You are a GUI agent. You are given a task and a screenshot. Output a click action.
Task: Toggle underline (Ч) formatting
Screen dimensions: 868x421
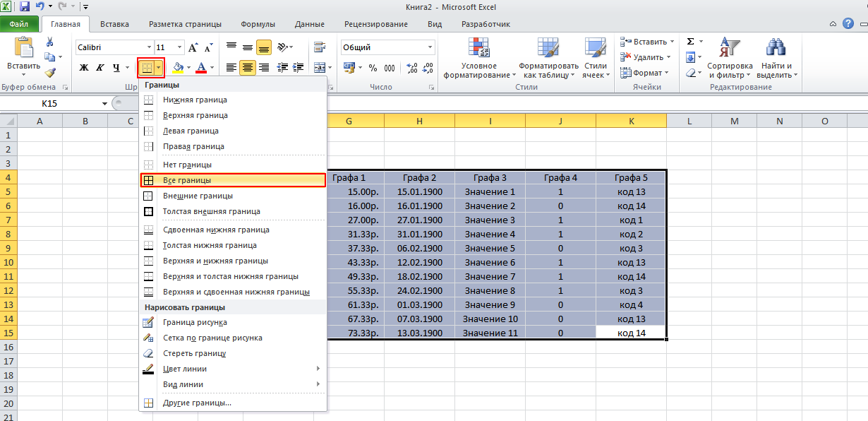(115, 68)
